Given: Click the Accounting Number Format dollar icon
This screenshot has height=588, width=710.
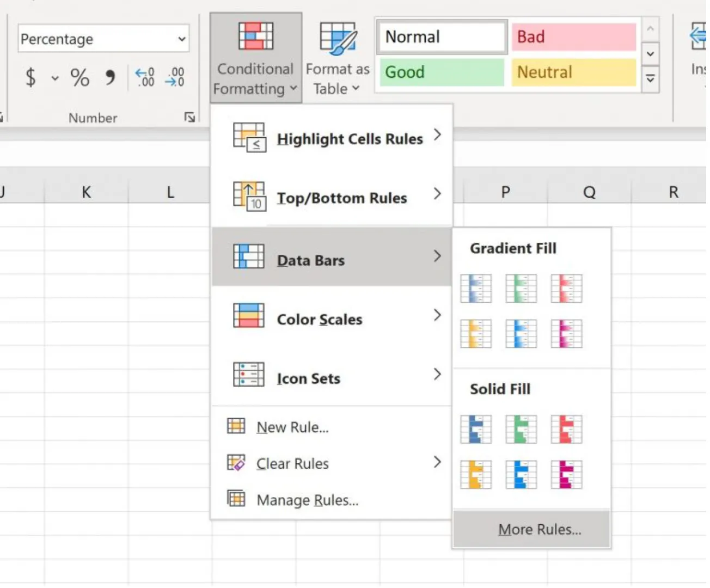Looking at the screenshot, I should coord(31,77).
